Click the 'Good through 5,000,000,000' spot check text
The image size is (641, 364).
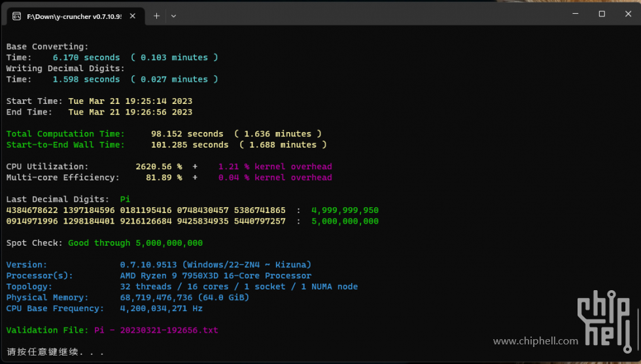(135, 243)
